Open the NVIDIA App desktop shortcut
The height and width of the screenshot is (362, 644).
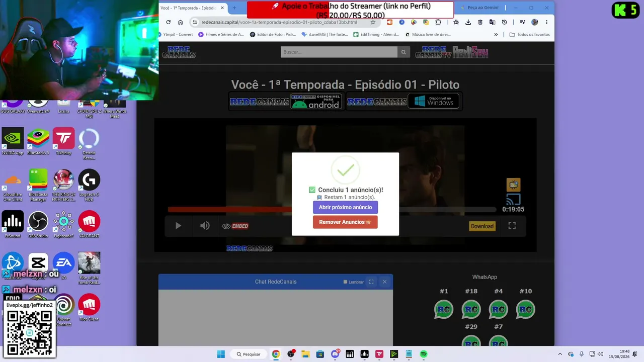[x=13, y=141]
